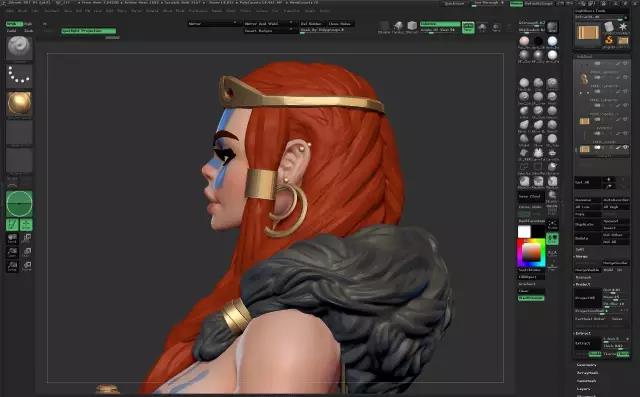Image resolution: width=640 pixels, height=397 pixels.
Task: Click the Append button
Action: coord(616,221)
